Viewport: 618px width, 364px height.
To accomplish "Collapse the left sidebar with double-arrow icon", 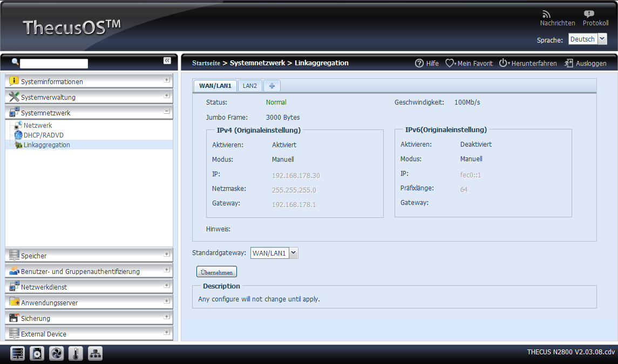I will point(167,60).
